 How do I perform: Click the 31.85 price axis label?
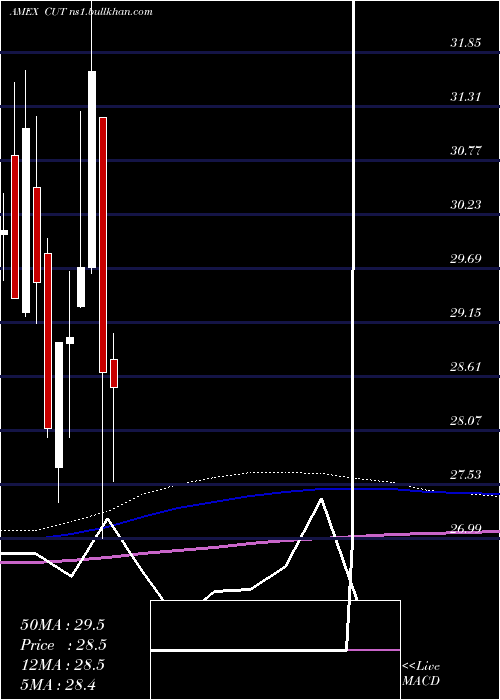pos(466,43)
